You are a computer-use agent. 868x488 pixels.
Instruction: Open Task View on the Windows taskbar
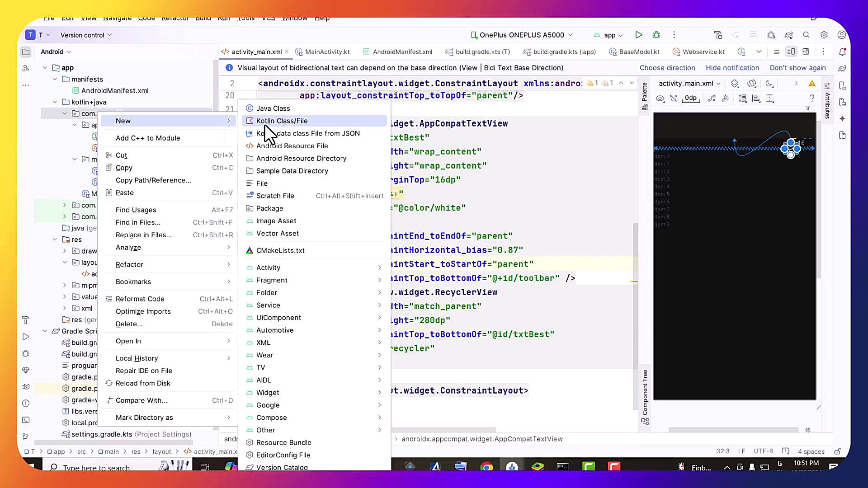click(205, 467)
